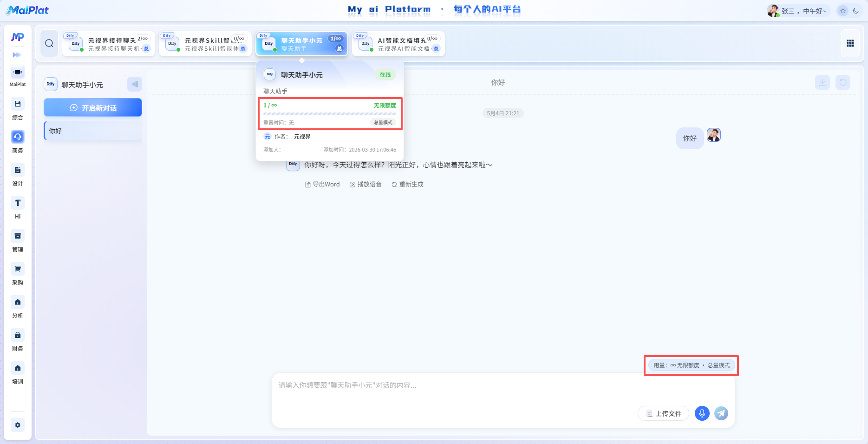868x444 pixels.
Task: Click the user avatar beside the 你好 message
Action: coord(714,135)
